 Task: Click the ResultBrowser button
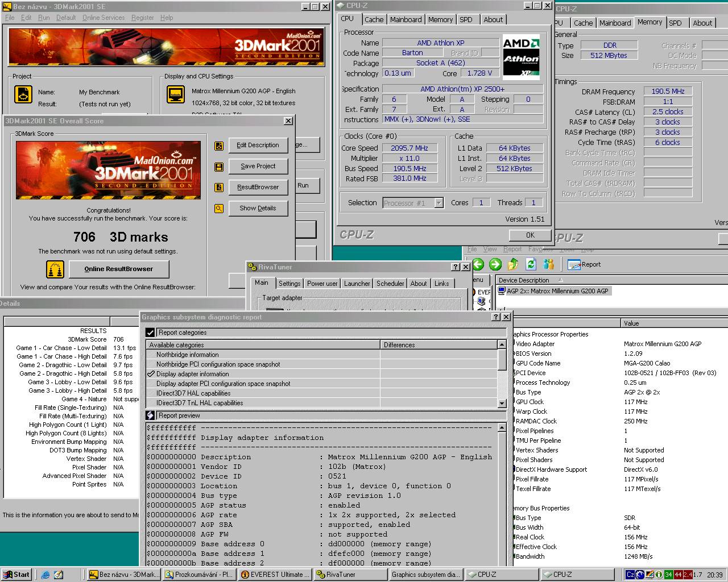pyautogui.click(x=258, y=187)
